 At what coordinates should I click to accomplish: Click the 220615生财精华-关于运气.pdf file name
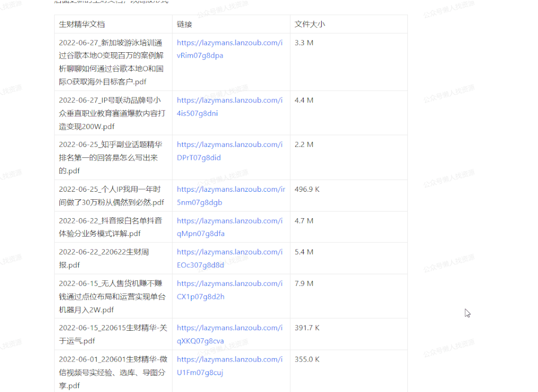click(113, 334)
